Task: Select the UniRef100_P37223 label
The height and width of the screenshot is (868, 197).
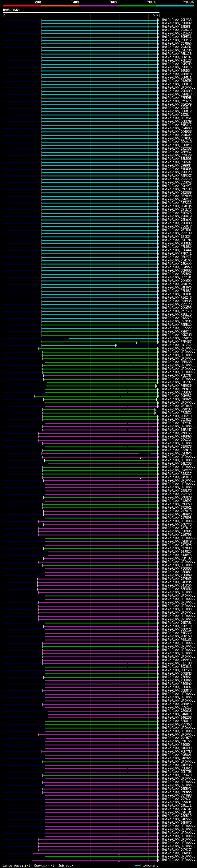Action: click(177, 203)
